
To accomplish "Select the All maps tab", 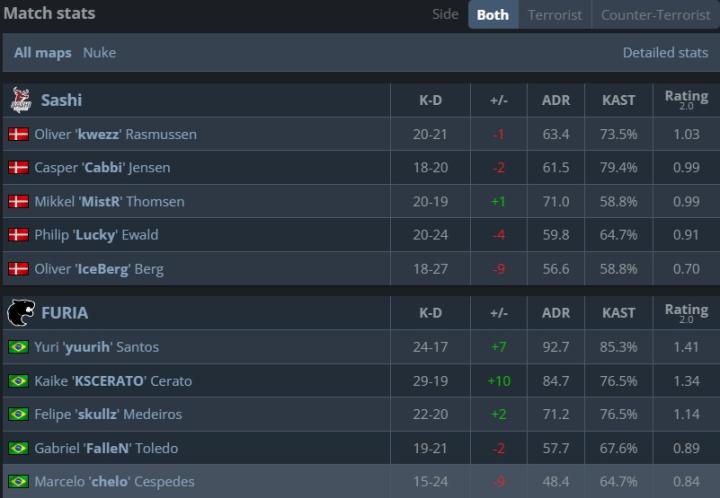I will point(42,52).
